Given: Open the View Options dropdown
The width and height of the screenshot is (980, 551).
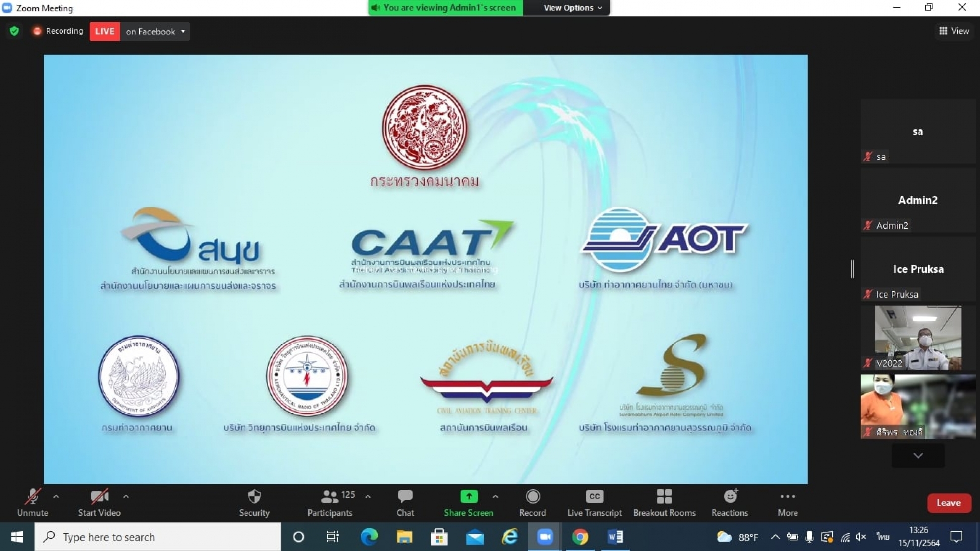Looking at the screenshot, I should coord(572,8).
